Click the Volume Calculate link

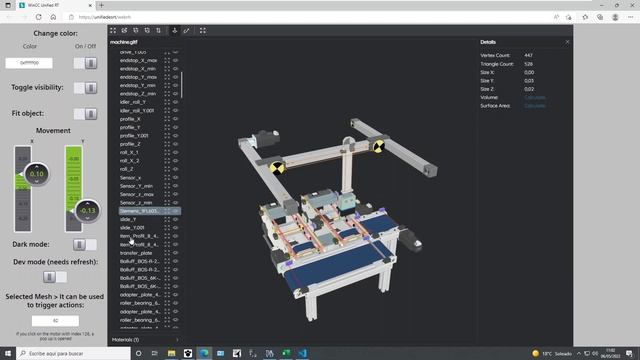tap(535, 98)
